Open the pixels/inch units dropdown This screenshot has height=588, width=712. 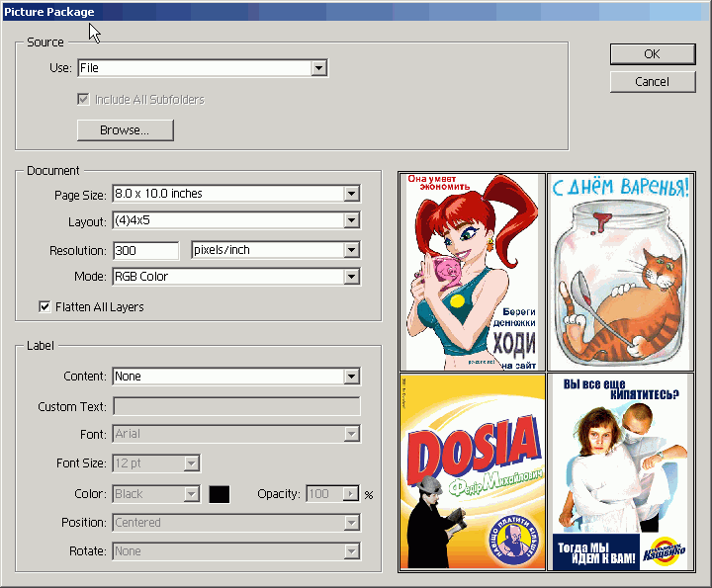pos(276,250)
